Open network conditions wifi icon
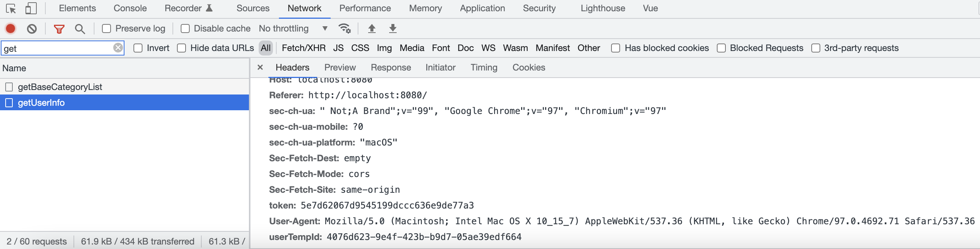This screenshot has height=249, width=980. [345, 28]
